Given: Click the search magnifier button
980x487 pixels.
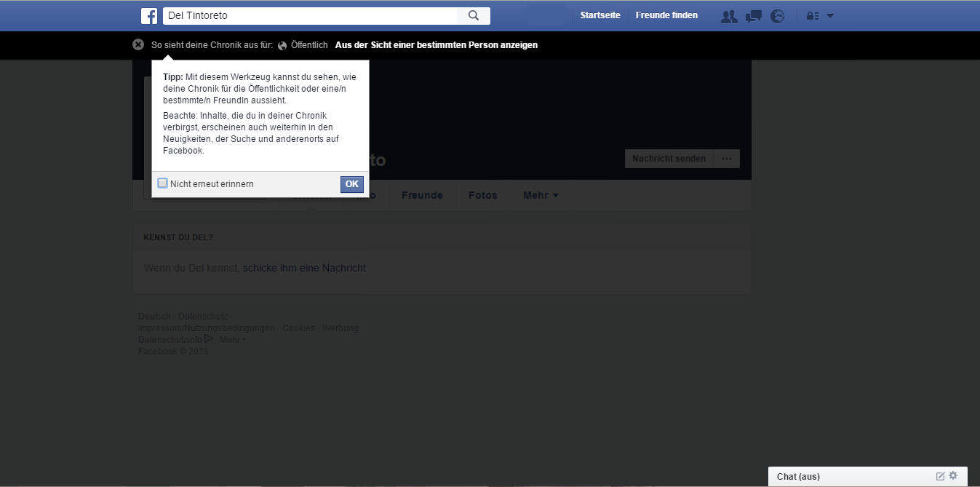Looking at the screenshot, I should coord(474,15).
